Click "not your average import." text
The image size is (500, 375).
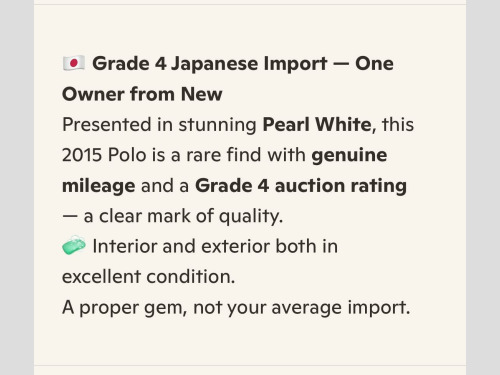coord(302,308)
